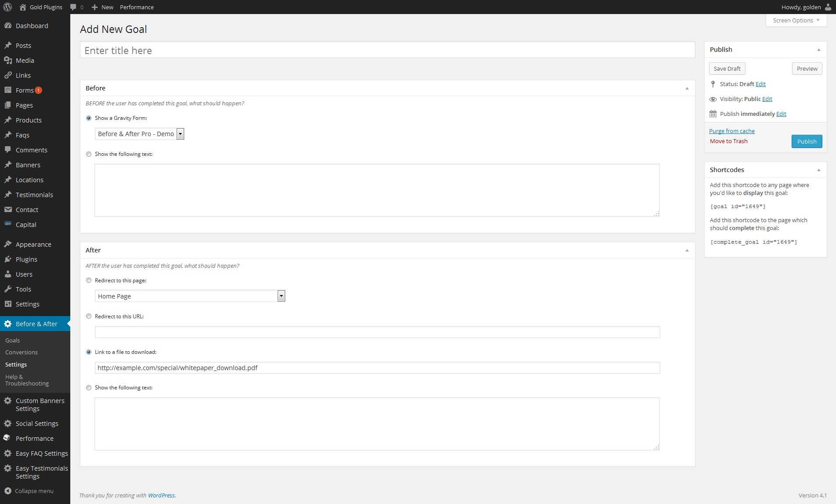The image size is (836, 504).
Task: Click the Tools wrench icon
Action: pyautogui.click(x=8, y=289)
